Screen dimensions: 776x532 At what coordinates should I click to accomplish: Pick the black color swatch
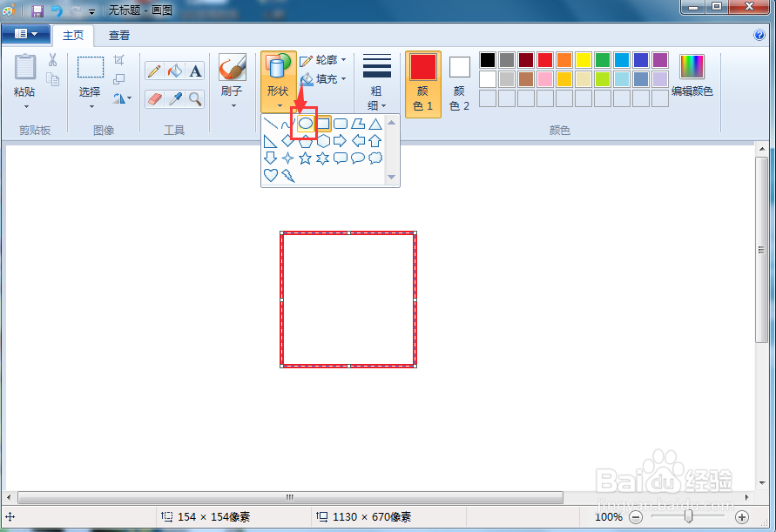[x=488, y=60]
